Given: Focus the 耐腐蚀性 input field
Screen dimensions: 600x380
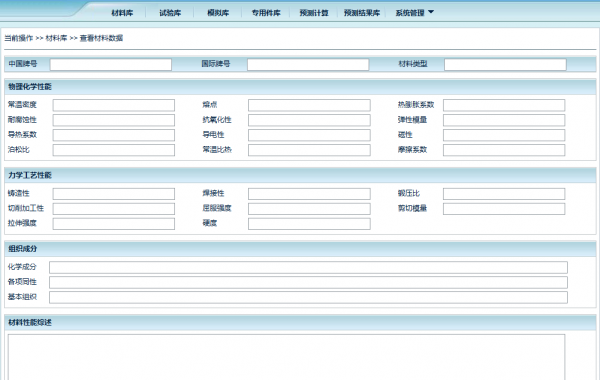Looking at the screenshot, I should pyautogui.click(x=114, y=120).
